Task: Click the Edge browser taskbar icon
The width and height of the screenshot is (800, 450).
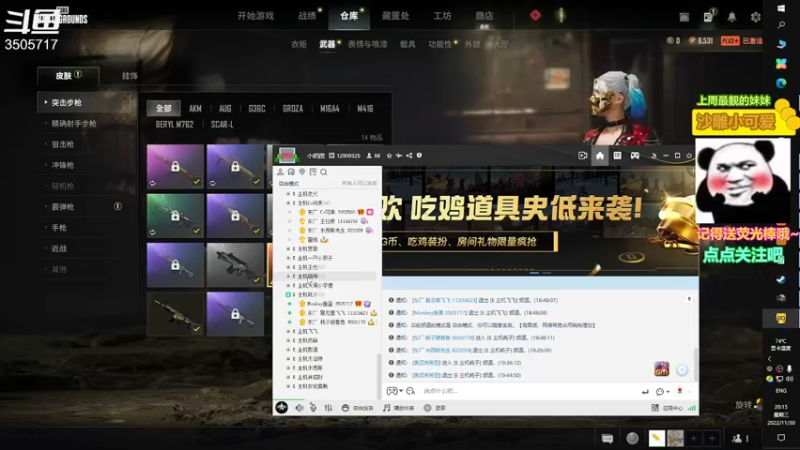Action: point(781,83)
